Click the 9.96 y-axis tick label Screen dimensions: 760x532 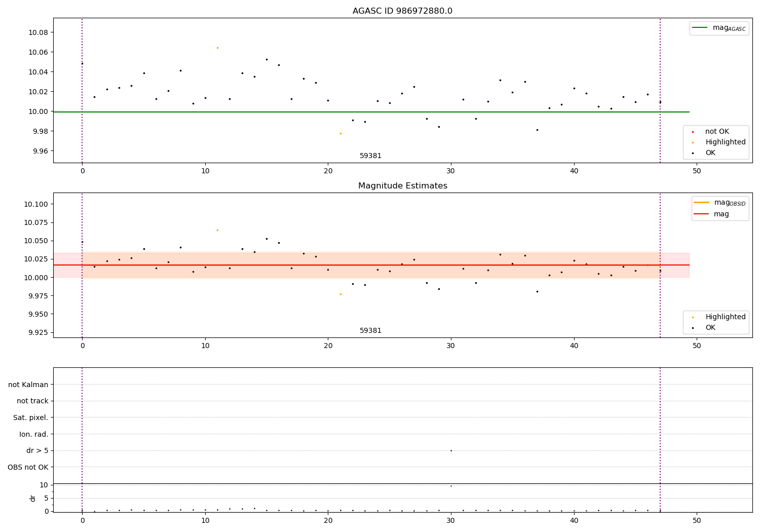click(x=40, y=151)
